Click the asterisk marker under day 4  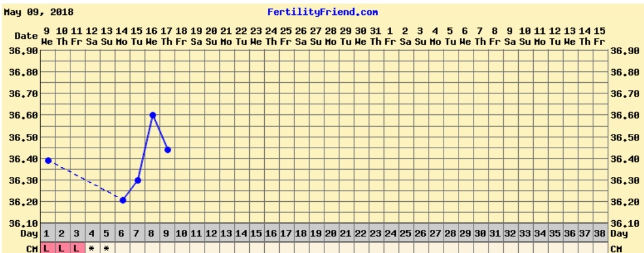click(x=91, y=248)
